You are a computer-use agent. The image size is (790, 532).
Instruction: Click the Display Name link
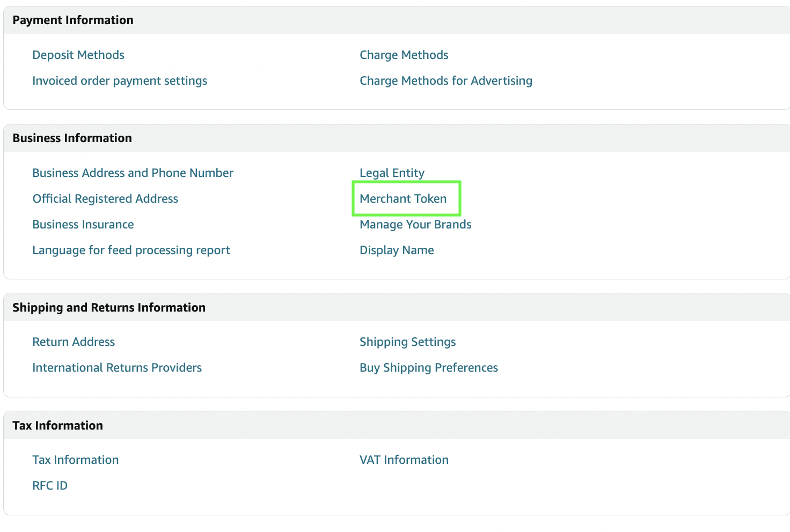coord(397,250)
